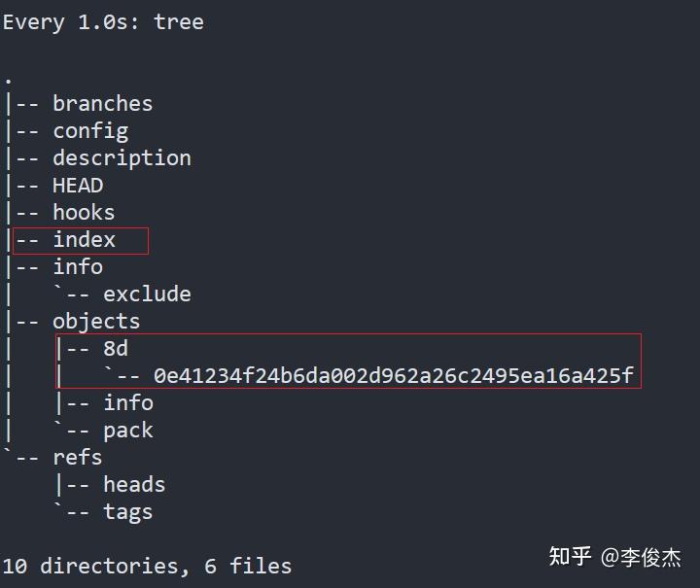Viewport: 700px width, 588px height.
Task: Click the hooks directory entry
Action: (x=84, y=212)
